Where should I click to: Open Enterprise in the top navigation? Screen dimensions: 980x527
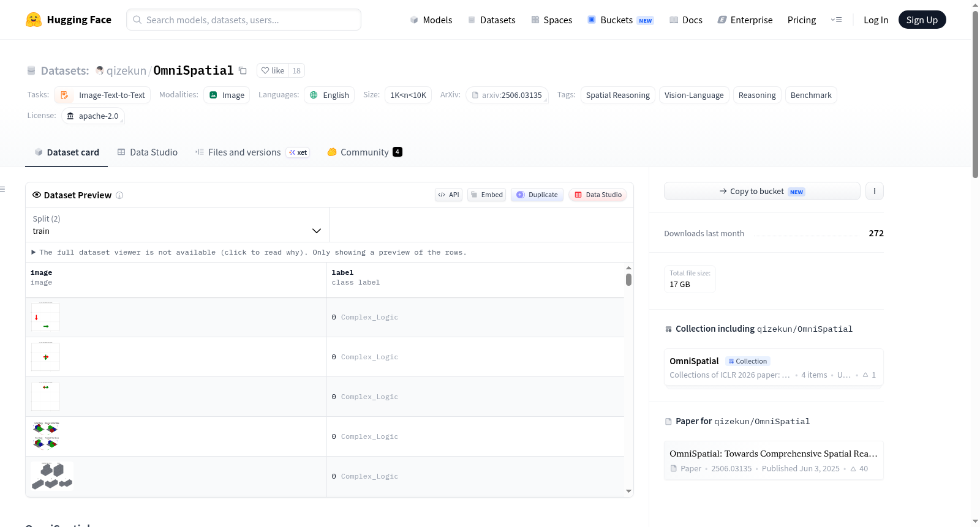click(745, 20)
